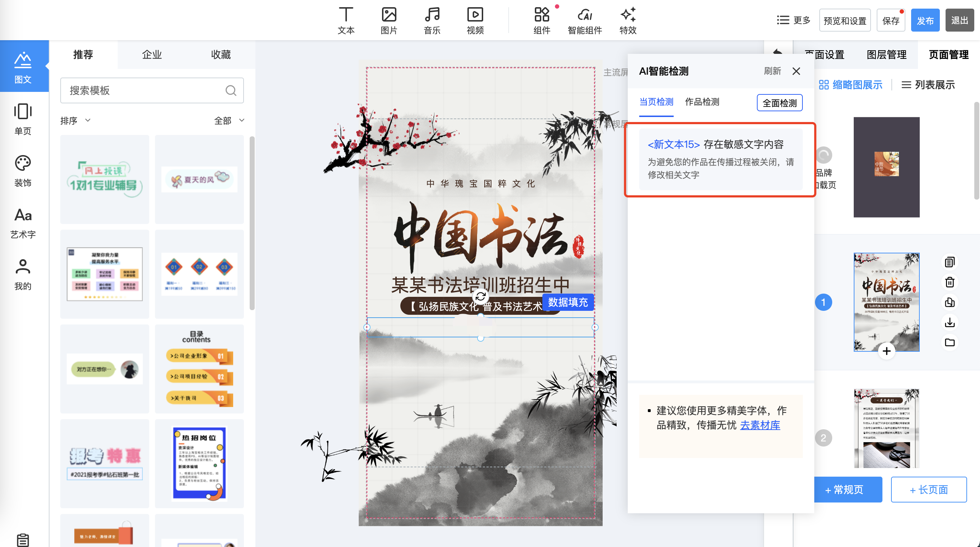Choose the 夏天的风 template
The width and height of the screenshot is (980, 547).
tap(199, 179)
